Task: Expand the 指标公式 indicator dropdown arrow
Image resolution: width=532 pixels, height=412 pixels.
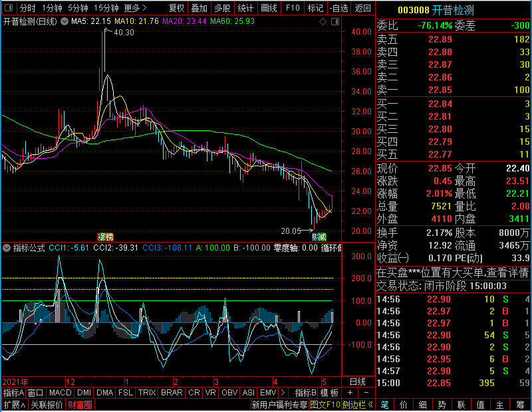Action: 7,248
